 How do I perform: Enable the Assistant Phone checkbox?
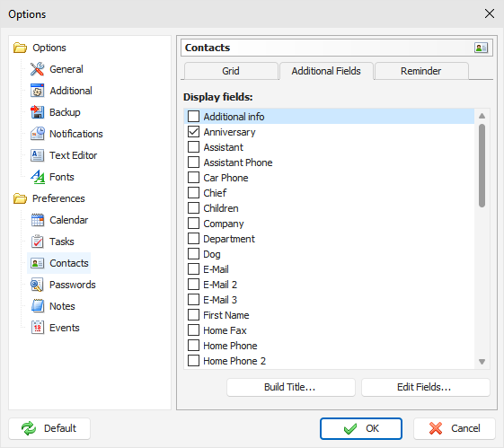193,163
